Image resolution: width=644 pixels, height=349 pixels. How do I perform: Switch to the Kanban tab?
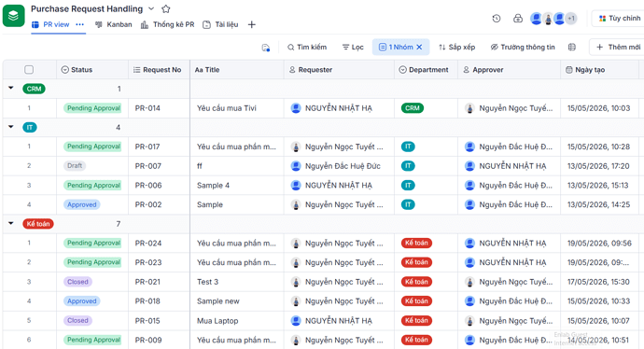pos(113,24)
